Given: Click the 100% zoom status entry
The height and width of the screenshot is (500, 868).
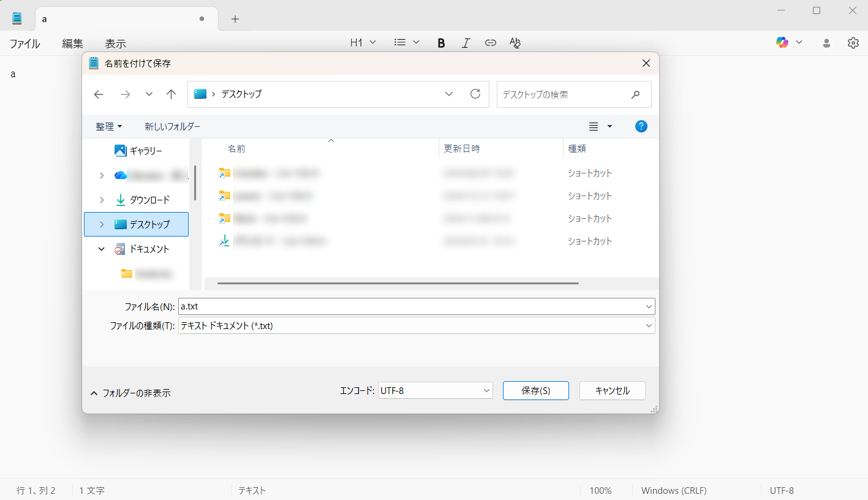Looking at the screenshot, I should coord(601,491).
